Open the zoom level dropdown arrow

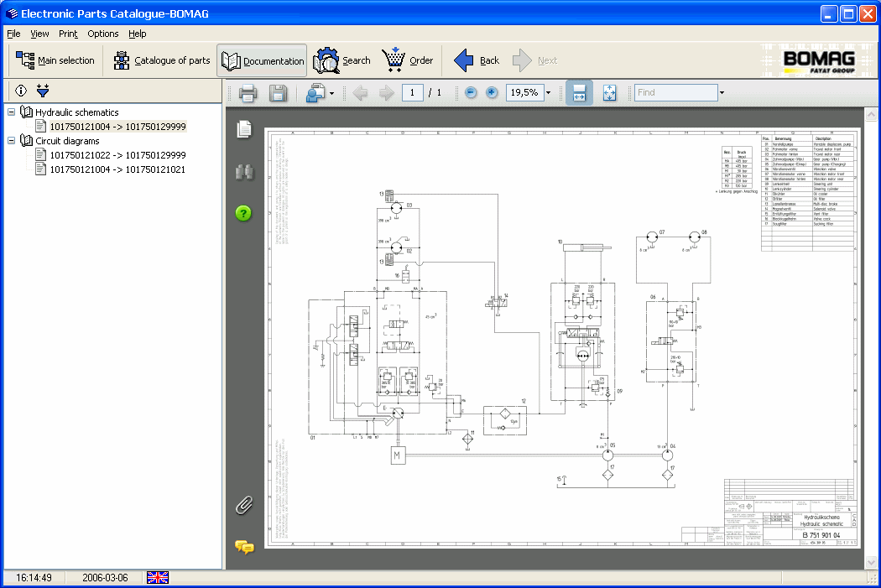(549, 92)
